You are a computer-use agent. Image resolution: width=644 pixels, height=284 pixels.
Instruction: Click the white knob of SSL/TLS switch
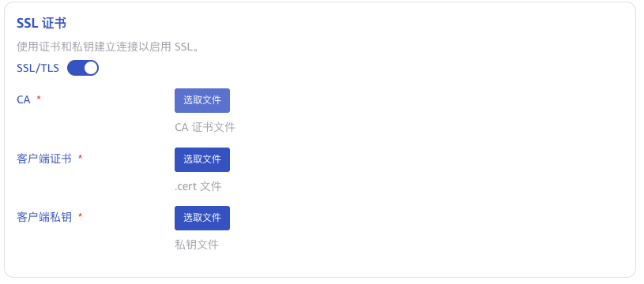pyautogui.click(x=91, y=68)
